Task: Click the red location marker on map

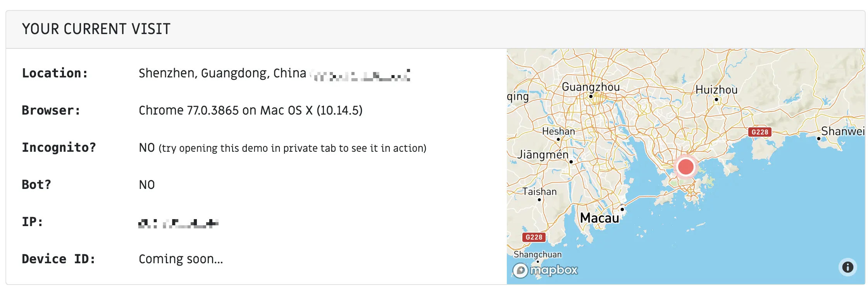Action: 685,167
